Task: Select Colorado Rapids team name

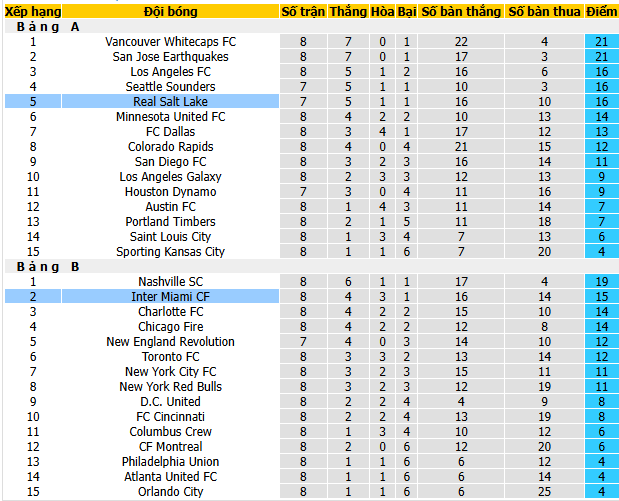Action: coord(170,147)
